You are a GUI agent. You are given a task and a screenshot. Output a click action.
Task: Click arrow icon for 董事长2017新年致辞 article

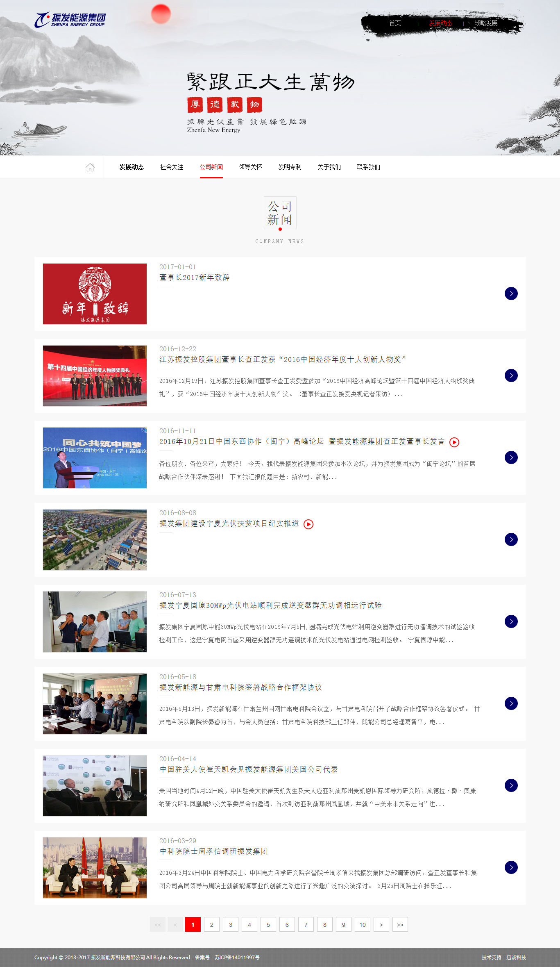[x=511, y=294]
